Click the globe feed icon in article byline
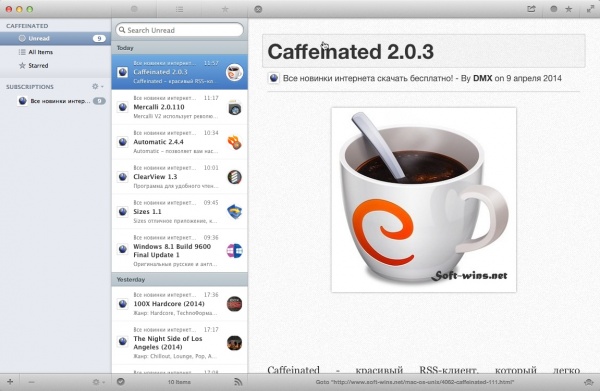The height and width of the screenshot is (391, 600). pyautogui.click(x=273, y=78)
